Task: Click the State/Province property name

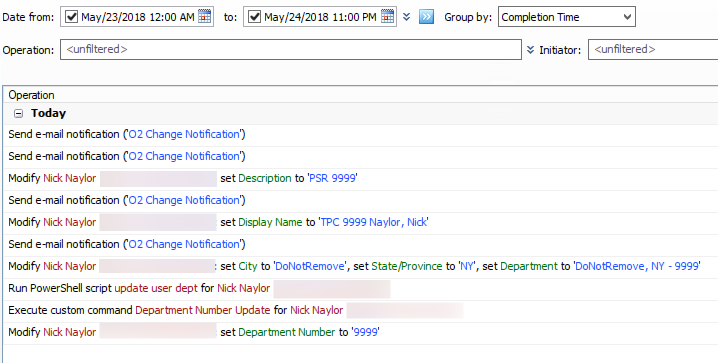Action: [x=407, y=266]
